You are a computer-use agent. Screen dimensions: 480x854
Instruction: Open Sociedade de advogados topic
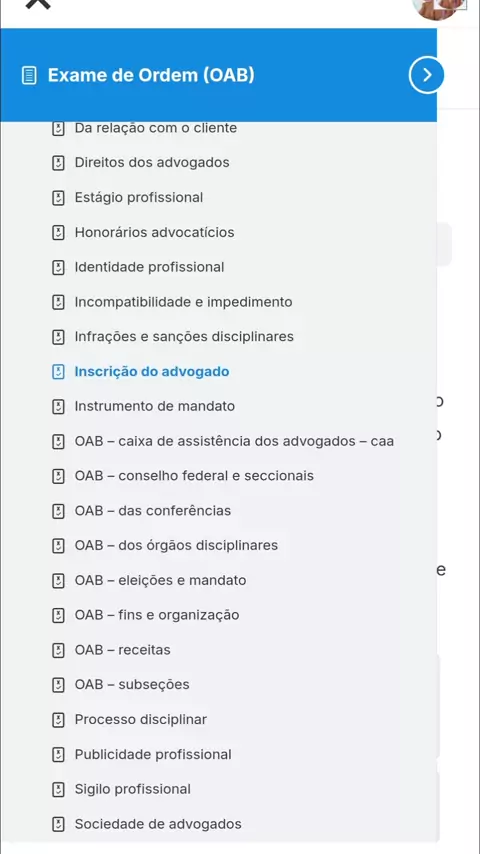point(158,825)
